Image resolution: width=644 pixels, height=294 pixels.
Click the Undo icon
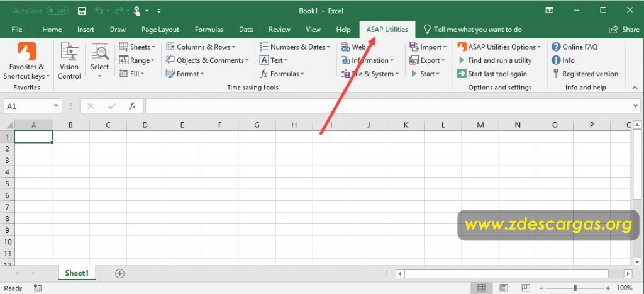click(99, 11)
